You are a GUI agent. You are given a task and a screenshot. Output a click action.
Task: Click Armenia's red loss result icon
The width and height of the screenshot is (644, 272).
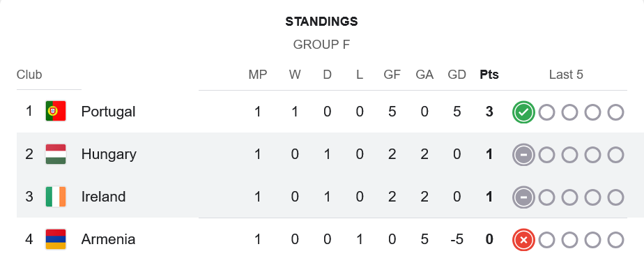tap(523, 240)
